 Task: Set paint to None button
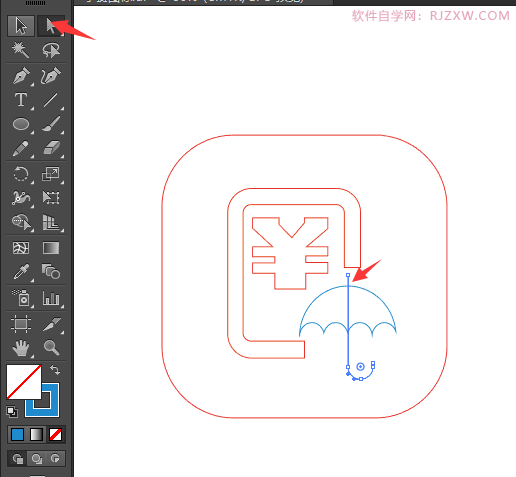[x=55, y=435]
